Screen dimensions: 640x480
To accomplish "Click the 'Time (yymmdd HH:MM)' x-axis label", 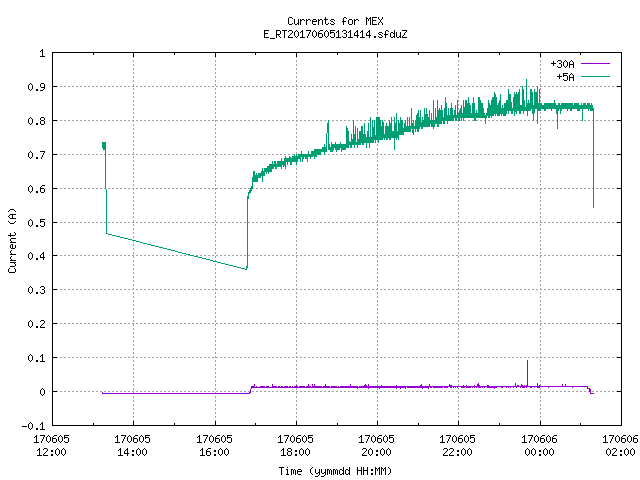I will tap(335, 471).
